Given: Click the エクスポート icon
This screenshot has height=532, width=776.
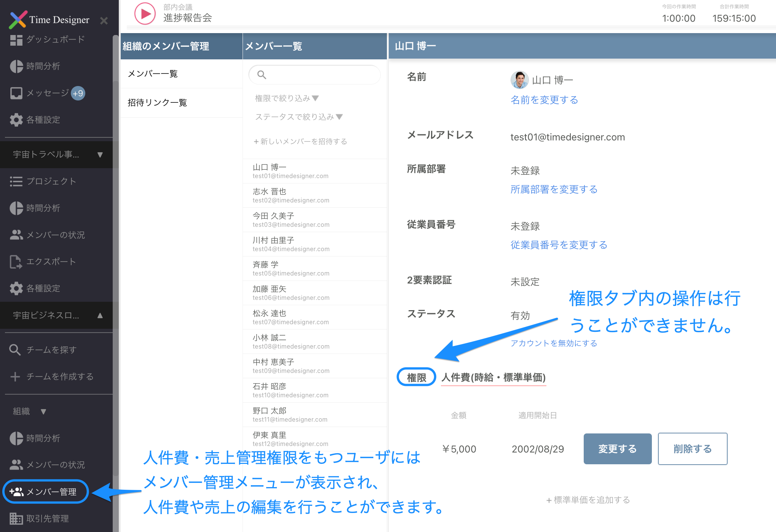Looking at the screenshot, I should coord(51,261).
